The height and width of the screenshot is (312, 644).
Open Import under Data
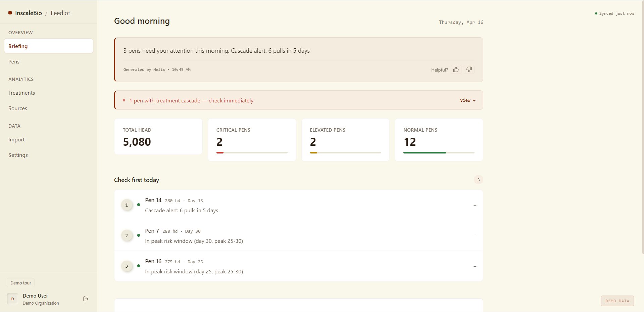tap(16, 139)
